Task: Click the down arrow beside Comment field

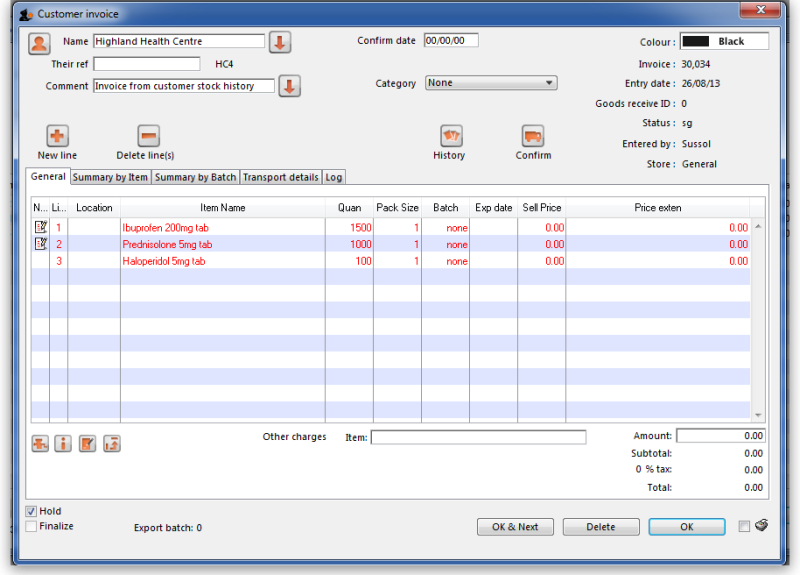Action: click(x=289, y=86)
